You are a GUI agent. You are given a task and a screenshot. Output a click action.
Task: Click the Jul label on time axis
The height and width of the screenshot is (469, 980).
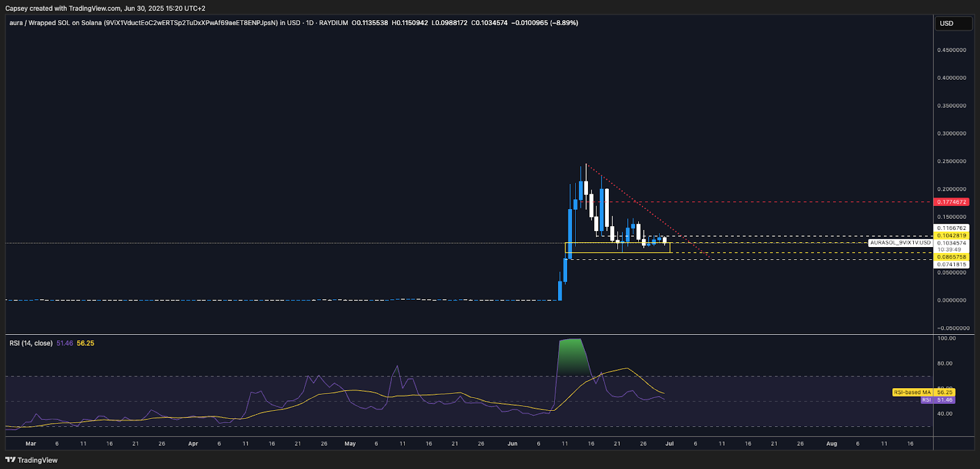pyautogui.click(x=669, y=443)
